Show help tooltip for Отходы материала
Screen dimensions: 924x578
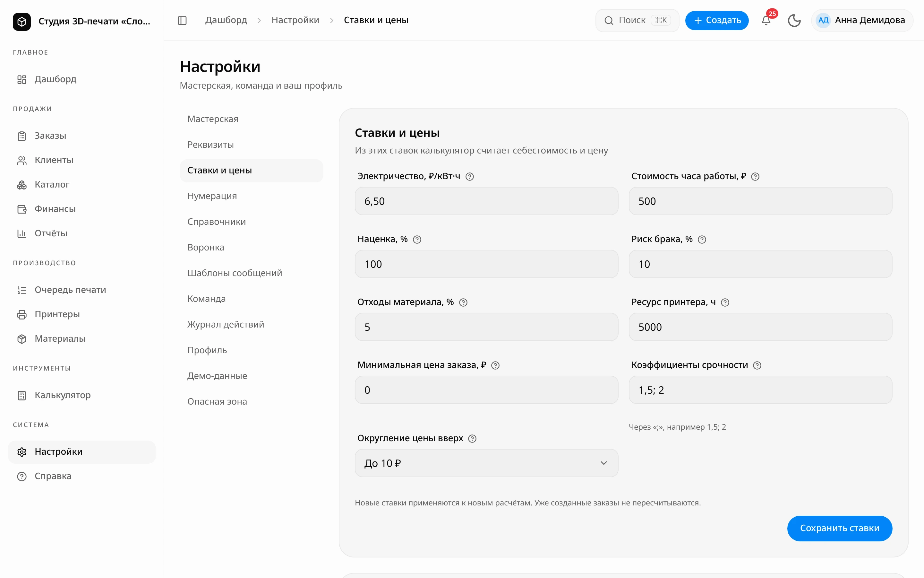point(463,303)
